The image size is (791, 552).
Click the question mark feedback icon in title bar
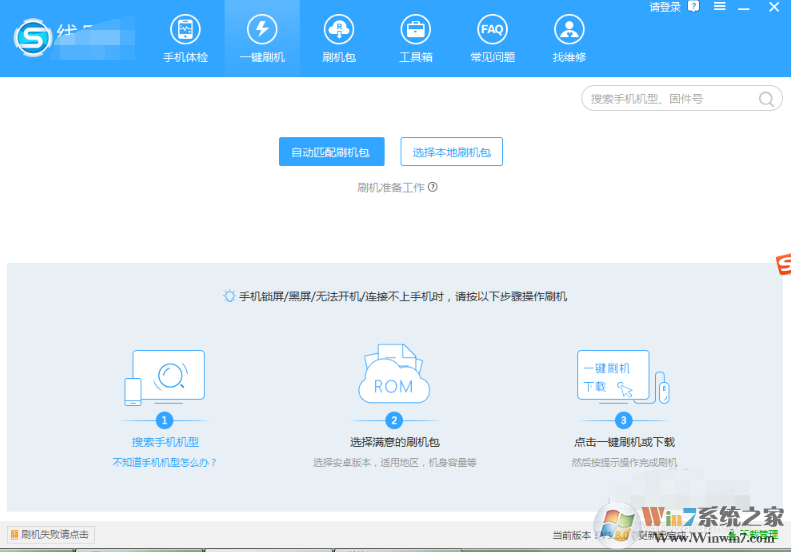(x=694, y=7)
